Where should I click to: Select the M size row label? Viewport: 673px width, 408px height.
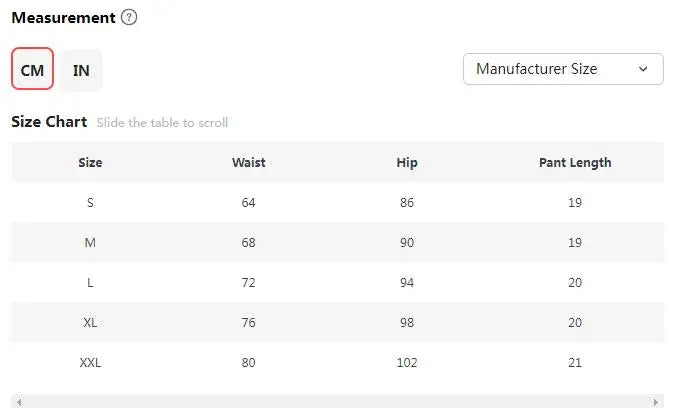[90, 243]
